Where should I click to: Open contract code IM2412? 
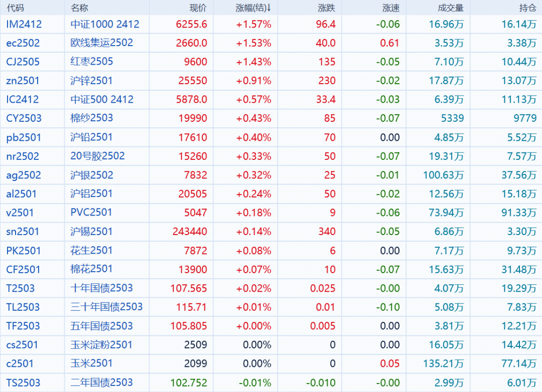tap(24, 24)
